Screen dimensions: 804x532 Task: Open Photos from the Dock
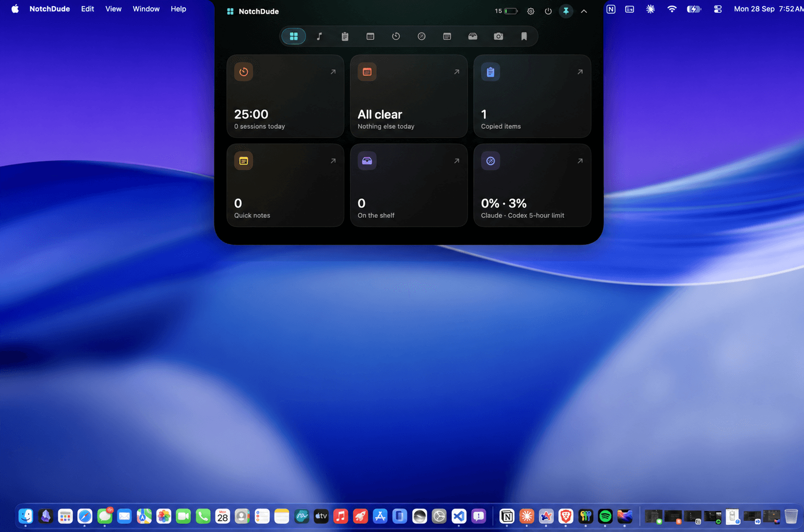164,516
